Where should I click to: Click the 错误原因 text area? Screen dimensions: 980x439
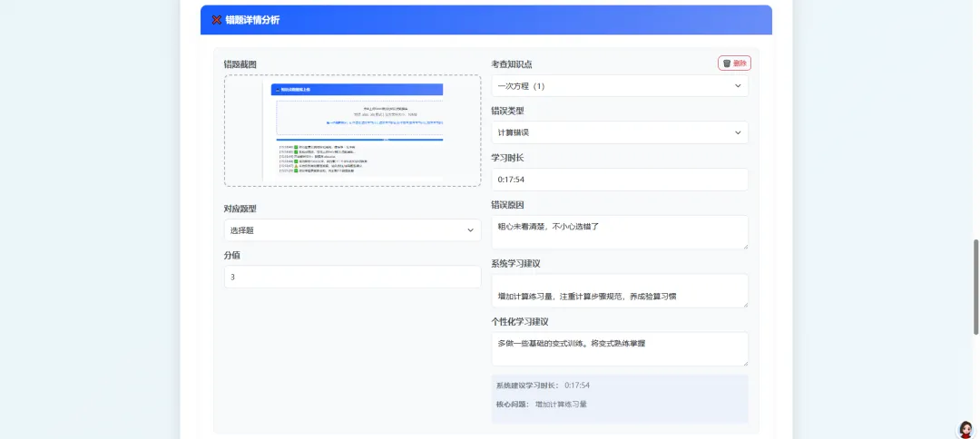[620, 232]
